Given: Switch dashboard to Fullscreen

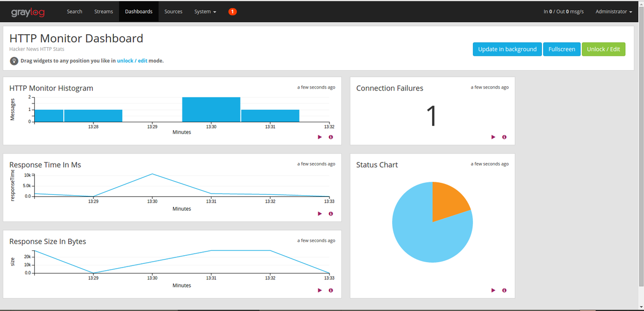Looking at the screenshot, I should (x=561, y=49).
